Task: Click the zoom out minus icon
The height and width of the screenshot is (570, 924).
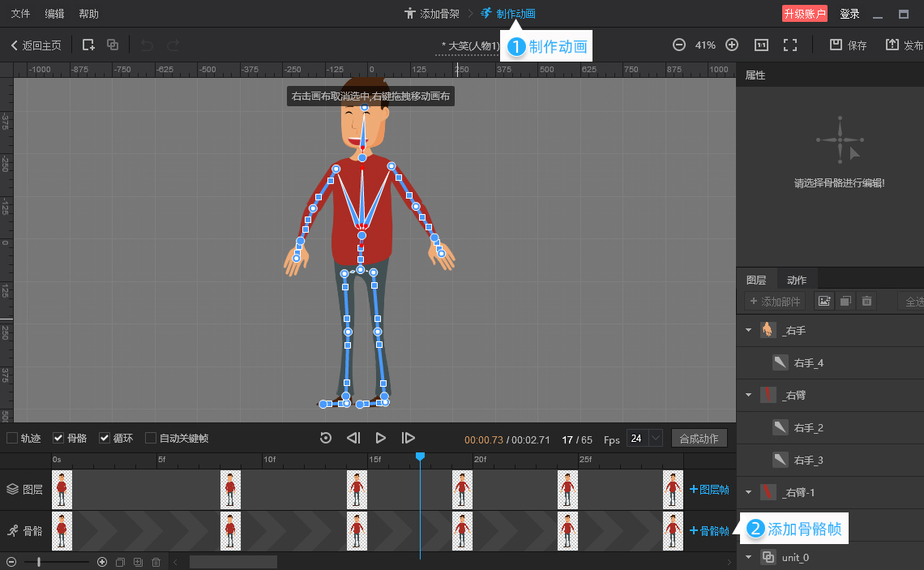Action: pyautogui.click(x=679, y=45)
